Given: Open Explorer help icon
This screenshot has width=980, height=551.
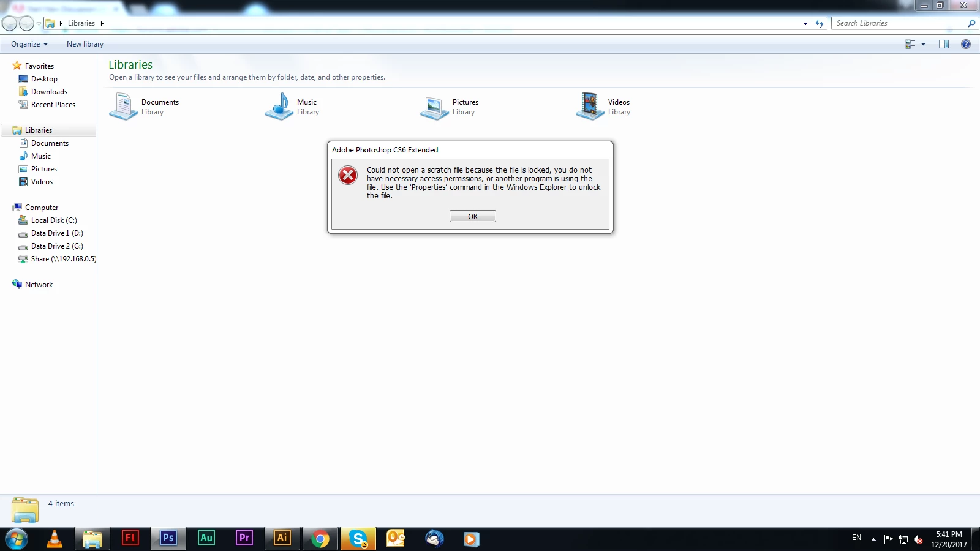Looking at the screenshot, I should coord(966,44).
